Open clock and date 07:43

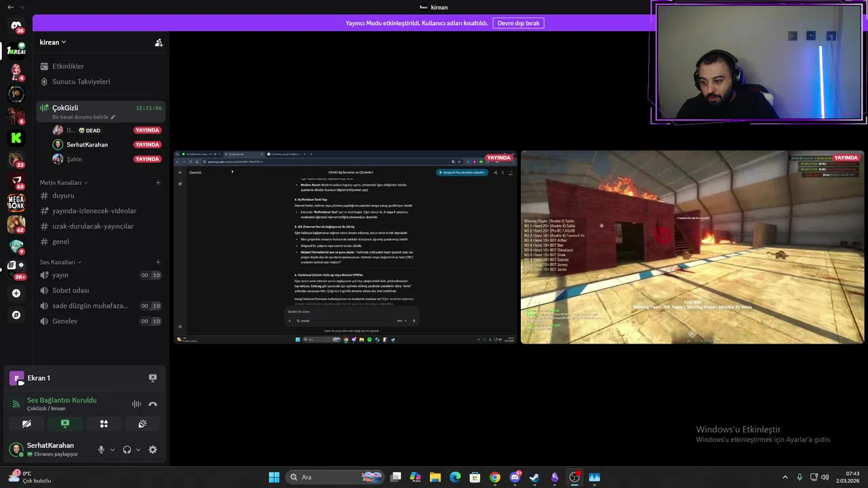tap(848, 477)
